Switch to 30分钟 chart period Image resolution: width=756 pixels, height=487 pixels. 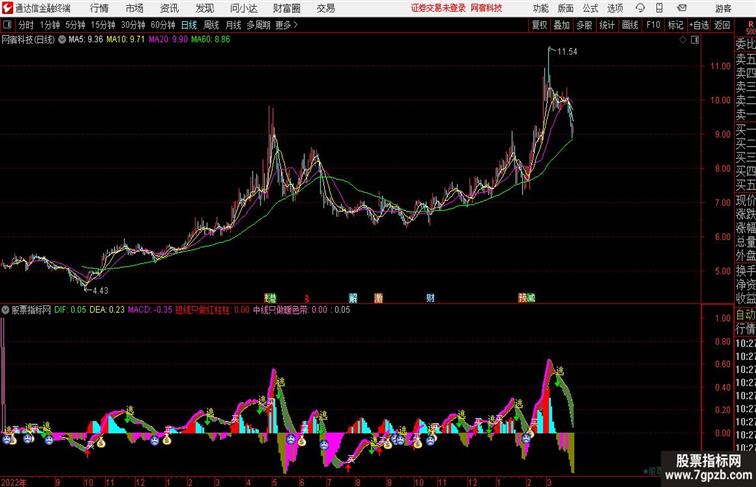pyautogui.click(x=133, y=25)
